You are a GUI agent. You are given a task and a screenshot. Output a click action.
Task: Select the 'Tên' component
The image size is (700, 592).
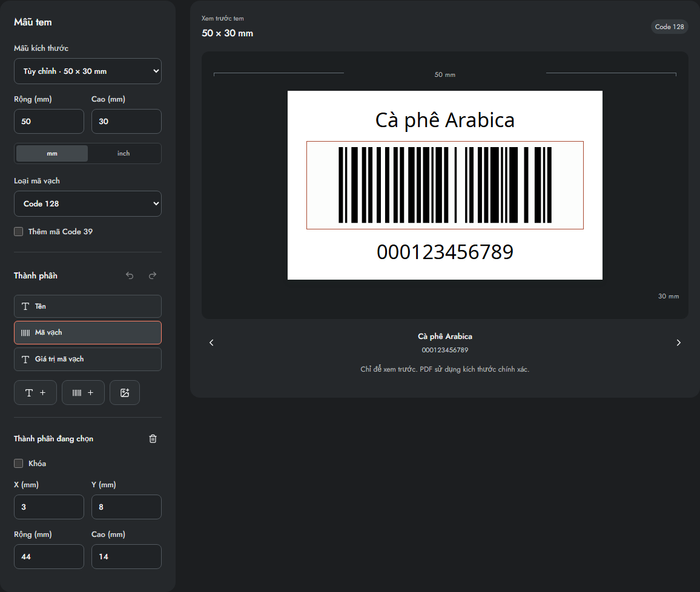(87, 306)
